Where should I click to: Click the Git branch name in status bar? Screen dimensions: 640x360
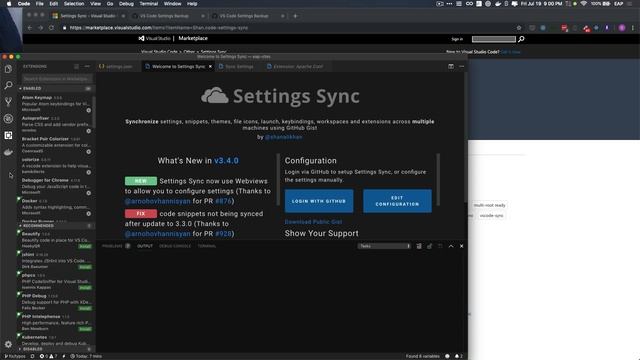[15, 356]
